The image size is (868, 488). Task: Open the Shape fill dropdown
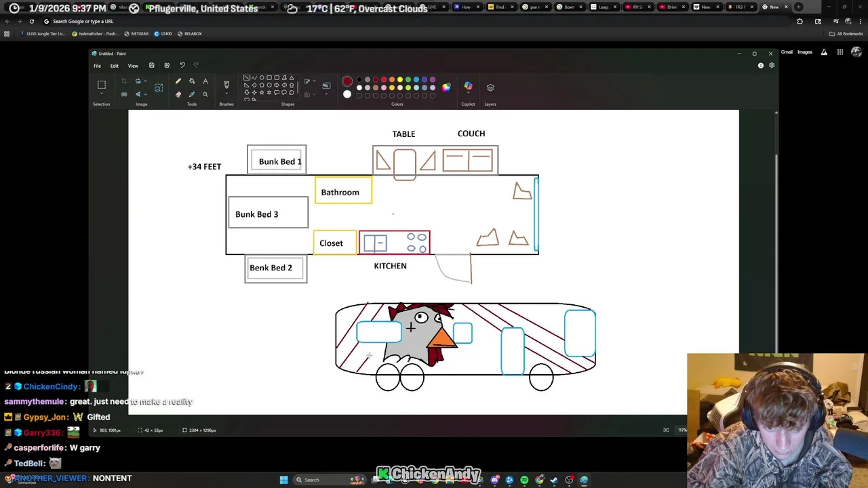313,94
